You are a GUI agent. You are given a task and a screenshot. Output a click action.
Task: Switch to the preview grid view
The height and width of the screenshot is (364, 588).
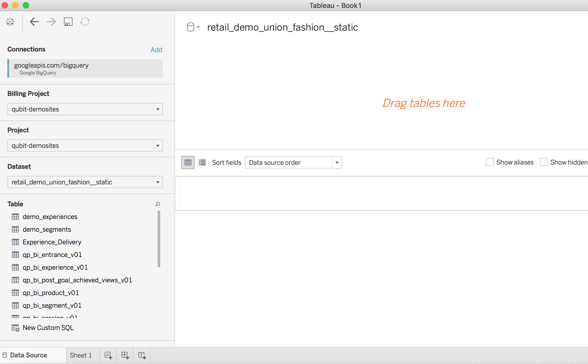click(x=188, y=162)
